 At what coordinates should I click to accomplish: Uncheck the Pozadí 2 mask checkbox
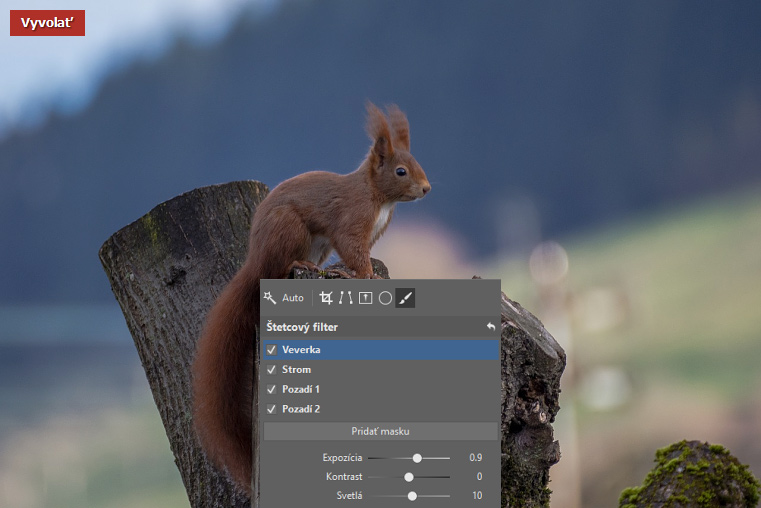271,409
